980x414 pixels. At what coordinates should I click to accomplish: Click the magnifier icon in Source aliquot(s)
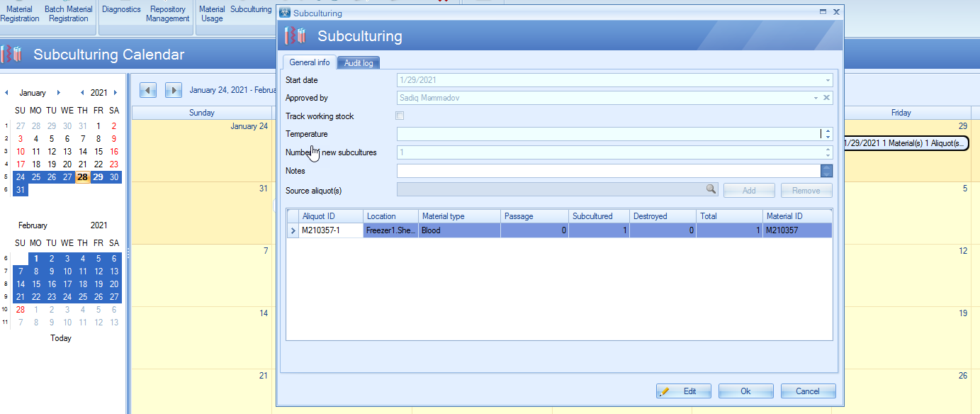coord(710,190)
